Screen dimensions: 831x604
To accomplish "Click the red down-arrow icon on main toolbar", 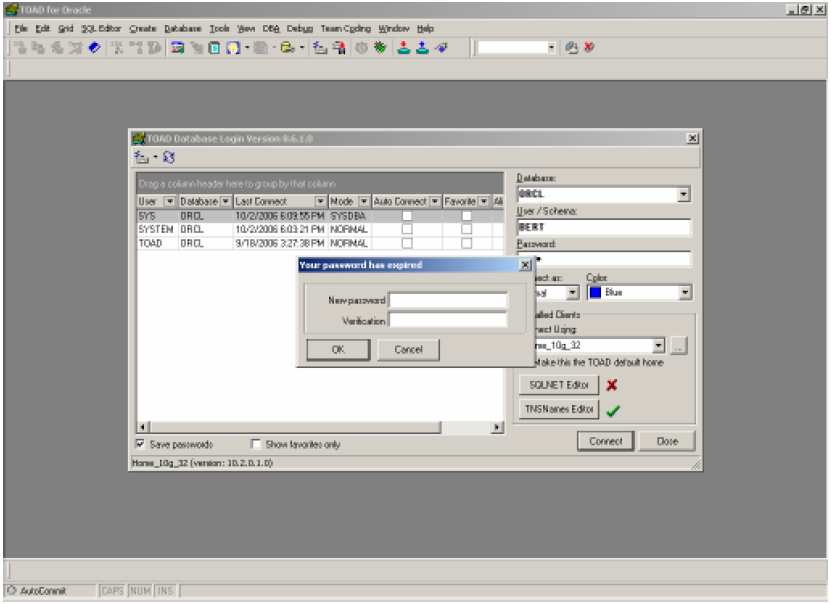I will pyautogui.click(x=404, y=48).
